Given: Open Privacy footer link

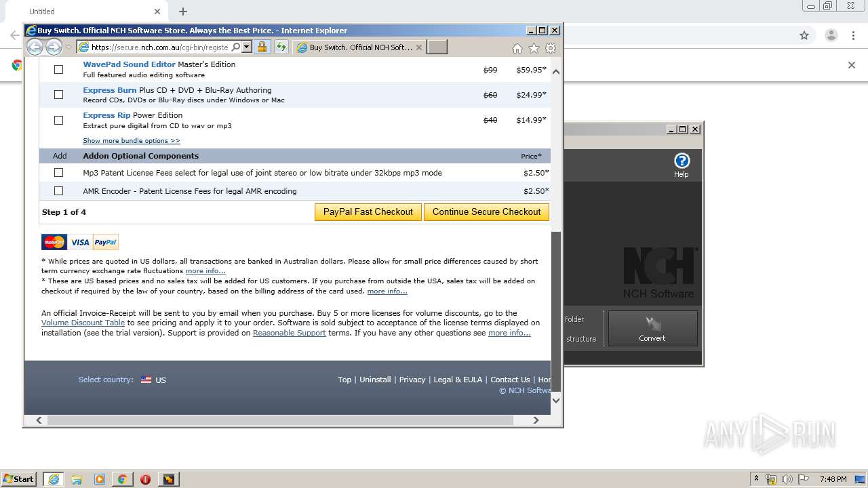Looking at the screenshot, I should tap(412, 380).
